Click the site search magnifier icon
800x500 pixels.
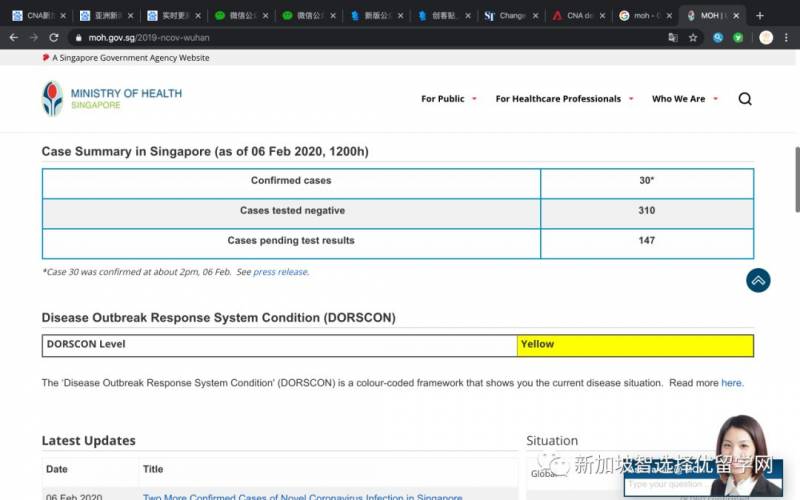click(x=745, y=99)
